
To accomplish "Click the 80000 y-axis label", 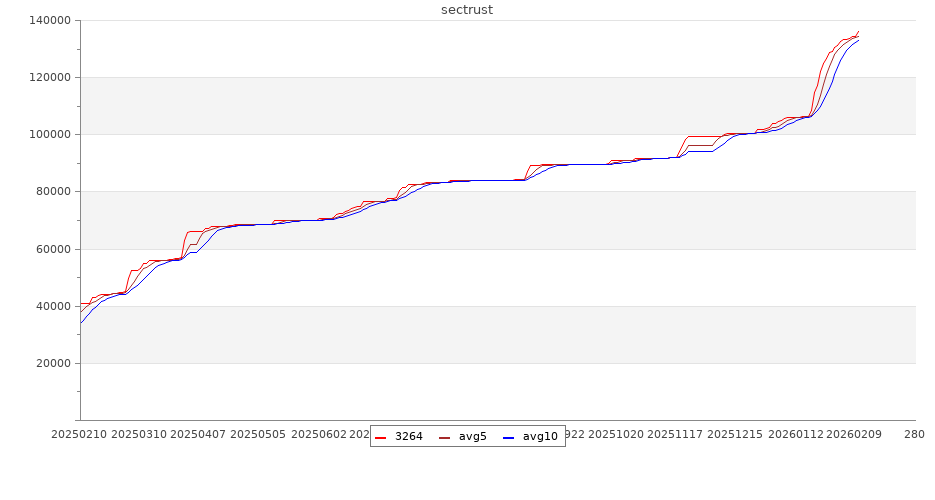I will click(x=52, y=191).
